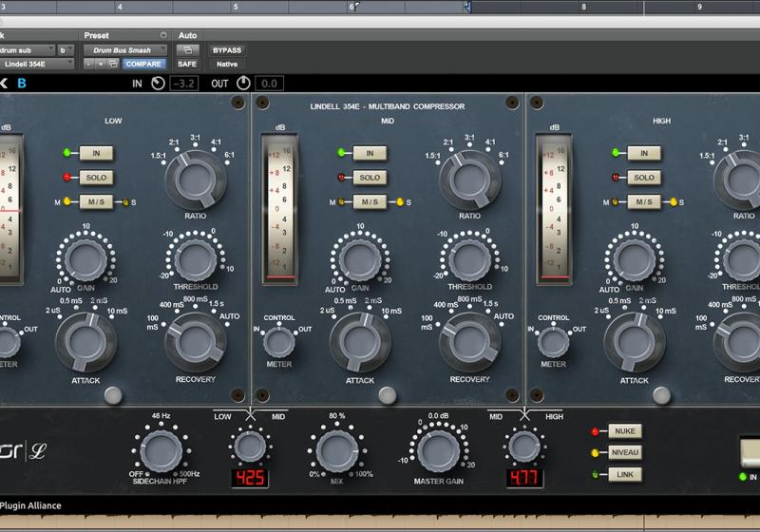The height and width of the screenshot is (532, 760).
Task: Click the HIGH band gain reduction meter
Action: [x=554, y=209]
